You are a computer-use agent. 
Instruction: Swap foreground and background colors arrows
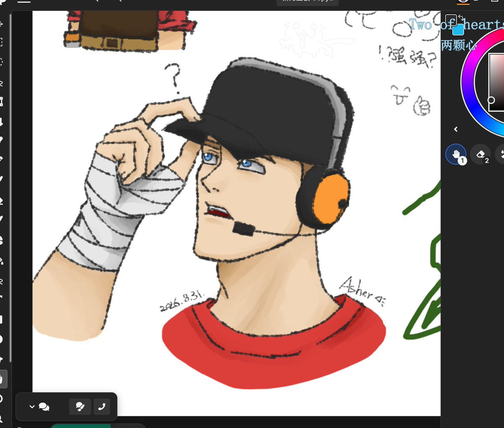click(x=461, y=18)
